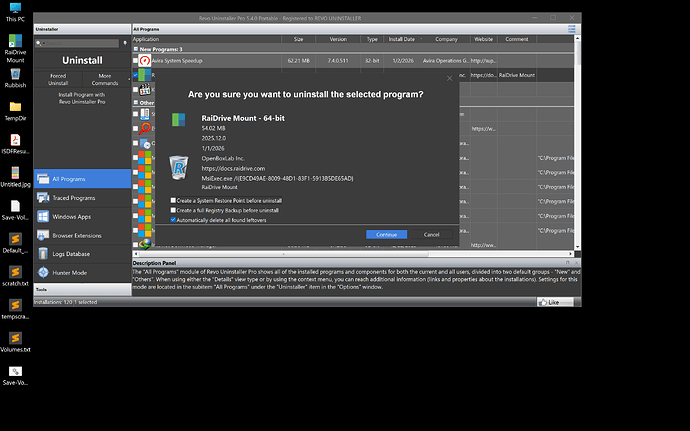This screenshot has width=690, height=431.
Task: Open the Browser Extensions icon
Action: point(44,235)
